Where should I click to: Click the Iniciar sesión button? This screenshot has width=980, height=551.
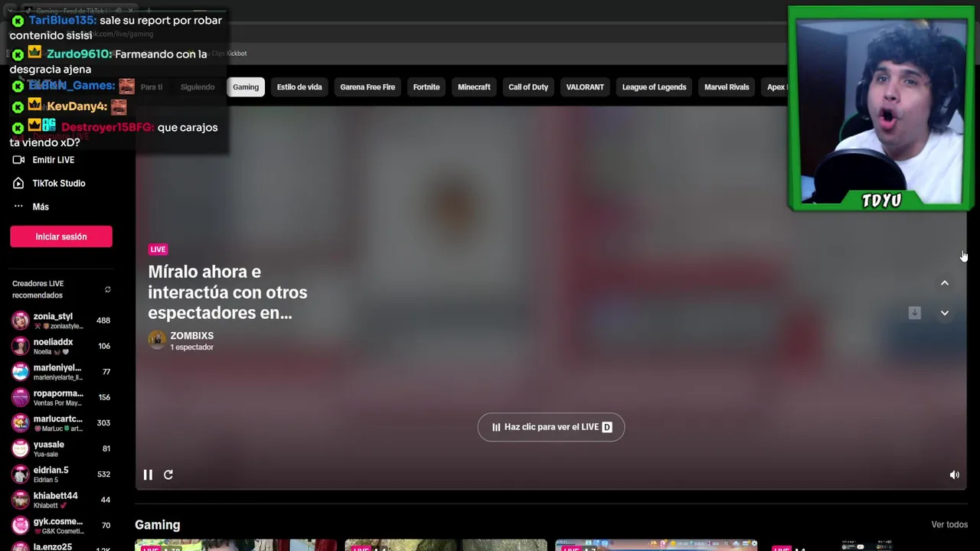[61, 236]
